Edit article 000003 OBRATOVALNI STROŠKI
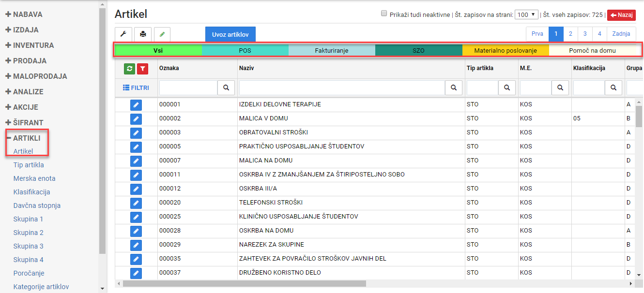Screen dimensions: 644x293 pyautogui.click(x=136, y=132)
